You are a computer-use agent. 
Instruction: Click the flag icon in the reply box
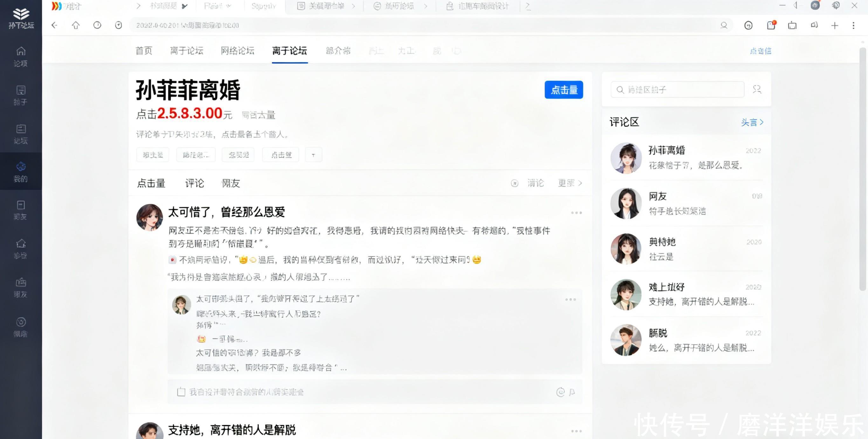pyautogui.click(x=572, y=392)
